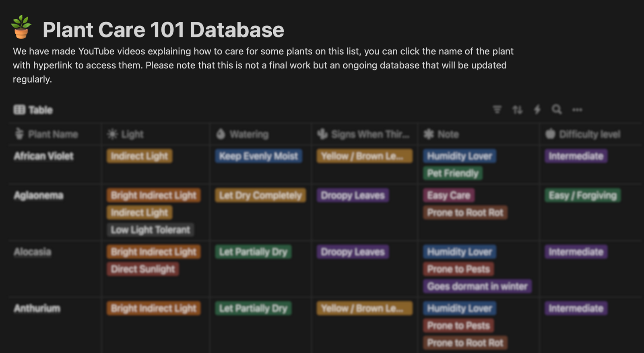Click the potted plant page icon

point(21,27)
